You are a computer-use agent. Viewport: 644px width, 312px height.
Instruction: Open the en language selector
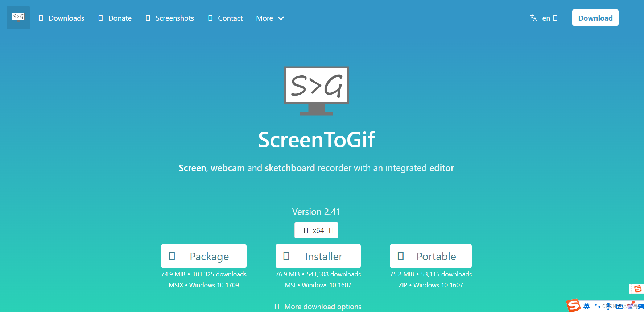tap(544, 18)
